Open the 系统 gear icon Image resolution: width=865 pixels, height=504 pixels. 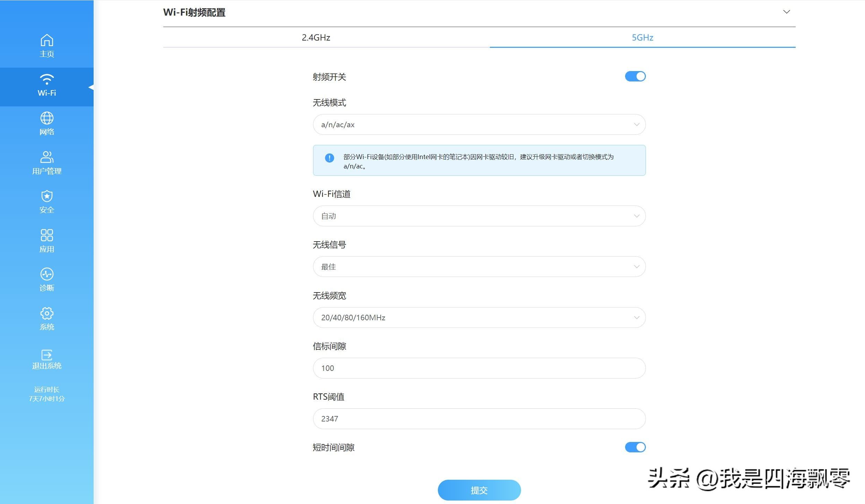click(x=47, y=313)
